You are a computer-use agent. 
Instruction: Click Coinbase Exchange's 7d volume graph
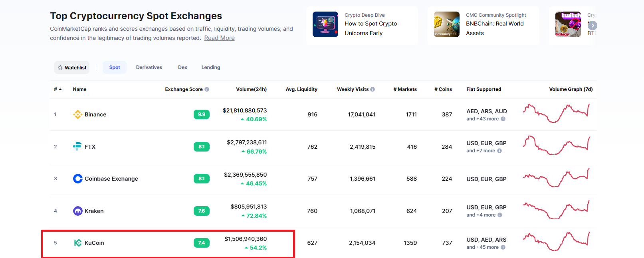click(x=556, y=177)
